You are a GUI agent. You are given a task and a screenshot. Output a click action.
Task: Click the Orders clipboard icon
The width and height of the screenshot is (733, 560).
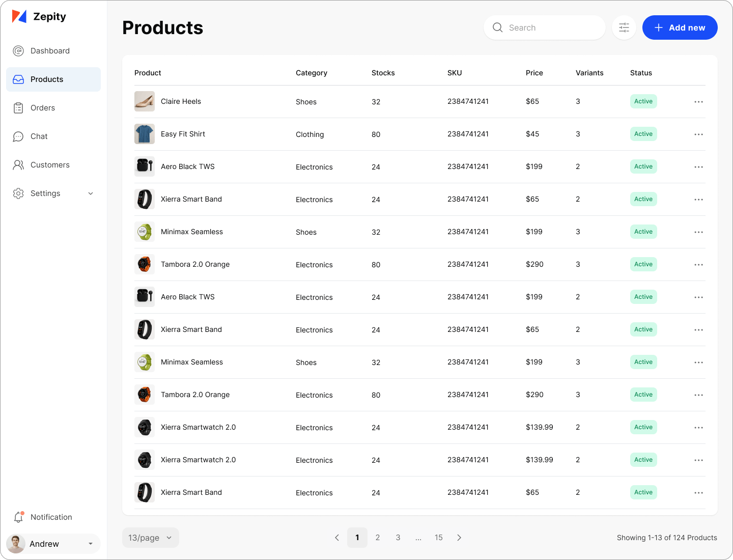click(x=18, y=108)
